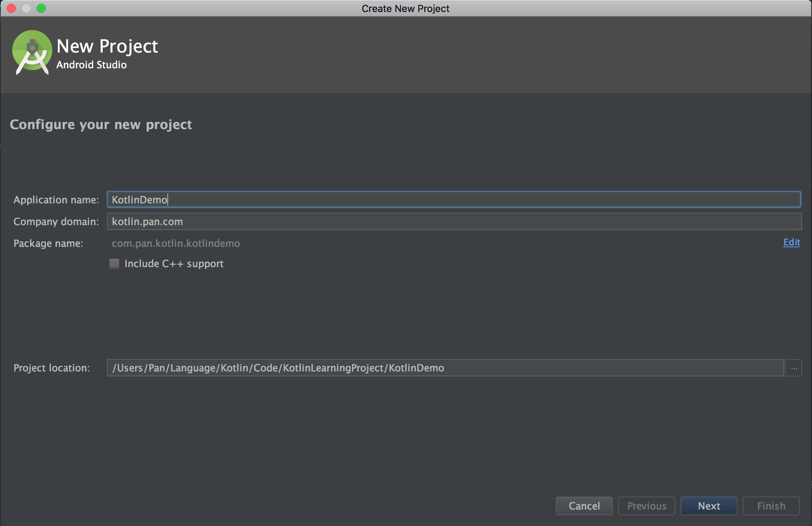Open the project location browse button
The width and height of the screenshot is (812, 526).
(794, 368)
